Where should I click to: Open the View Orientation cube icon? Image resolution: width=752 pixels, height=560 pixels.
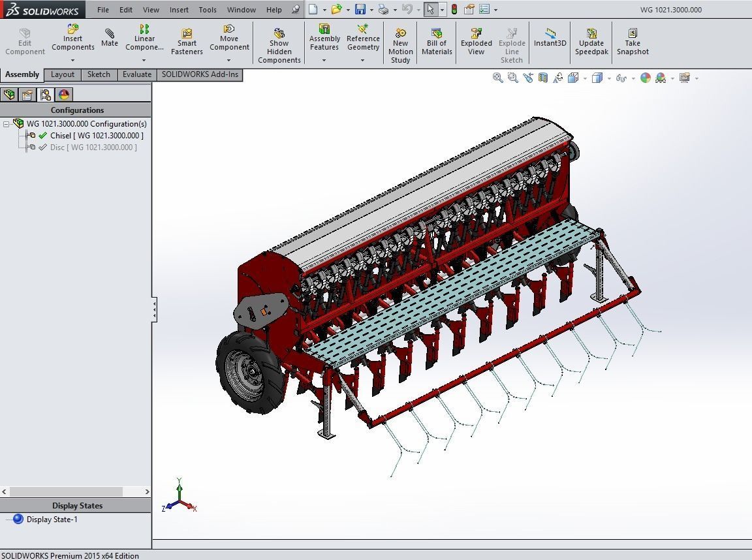pyautogui.click(x=573, y=78)
